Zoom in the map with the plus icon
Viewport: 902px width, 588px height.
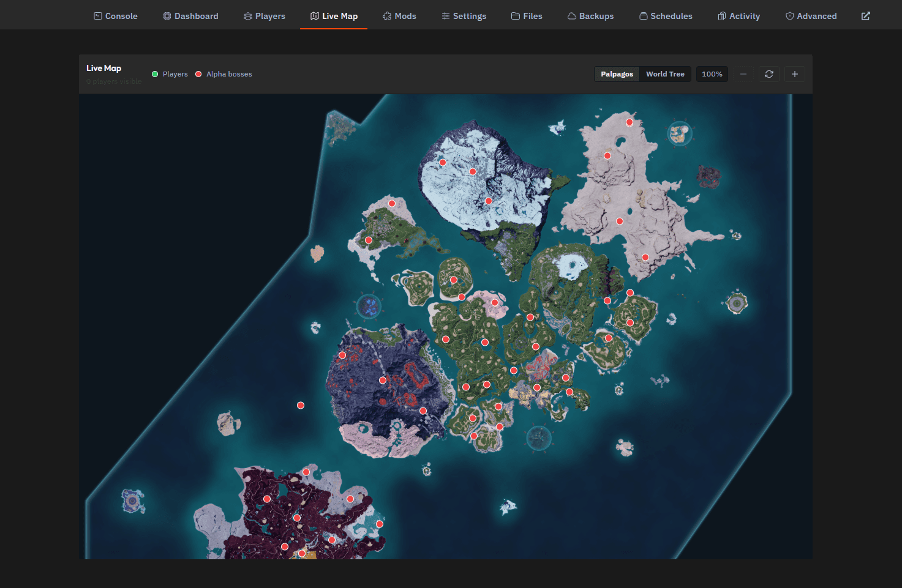(x=795, y=74)
